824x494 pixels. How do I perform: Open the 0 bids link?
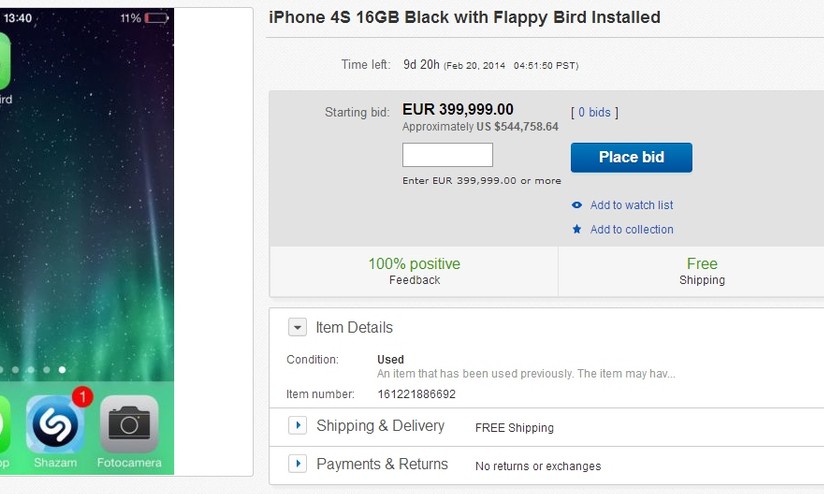click(594, 112)
